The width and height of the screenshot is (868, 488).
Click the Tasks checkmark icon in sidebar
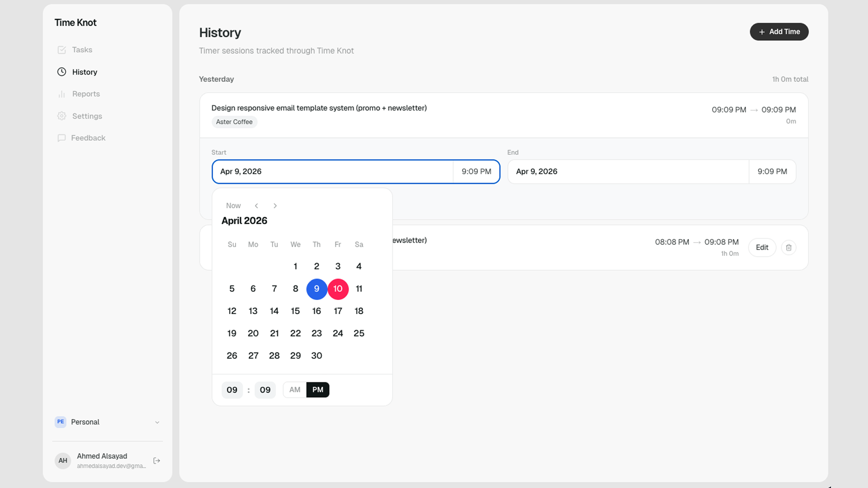[x=61, y=50]
